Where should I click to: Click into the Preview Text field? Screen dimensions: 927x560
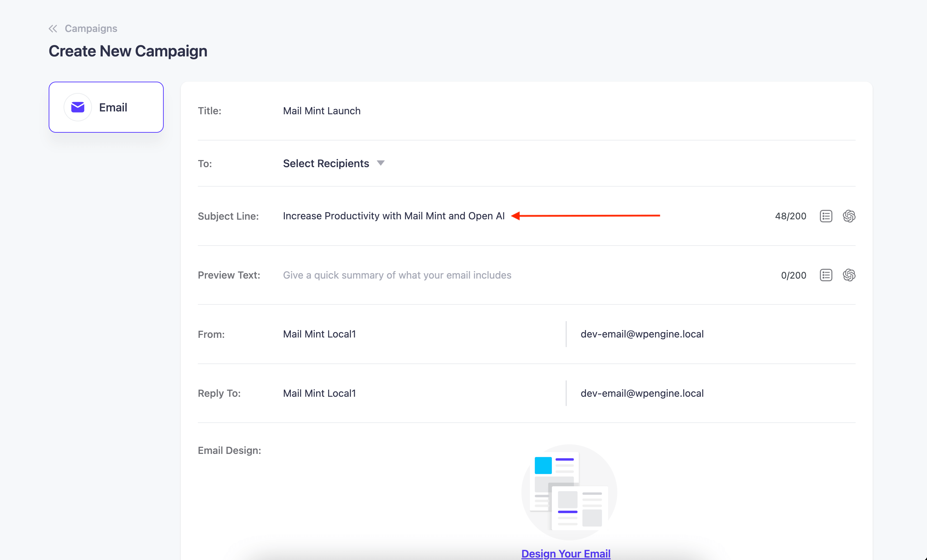[x=397, y=275]
